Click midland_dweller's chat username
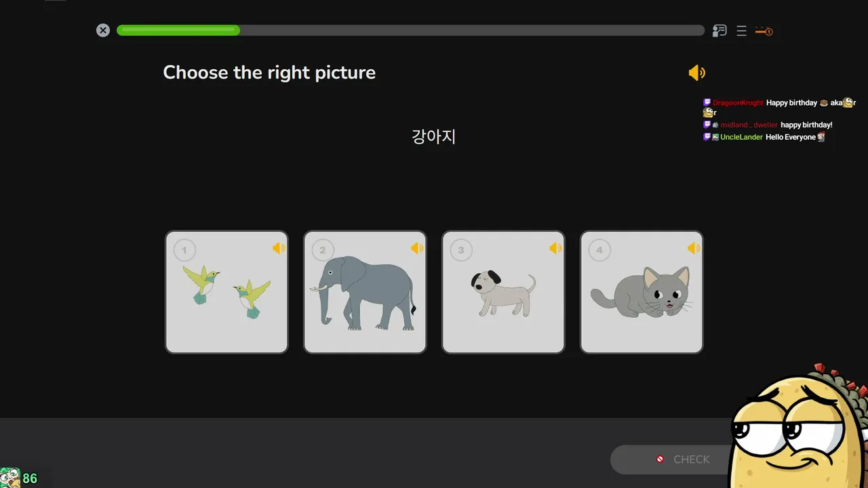 tap(749, 125)
